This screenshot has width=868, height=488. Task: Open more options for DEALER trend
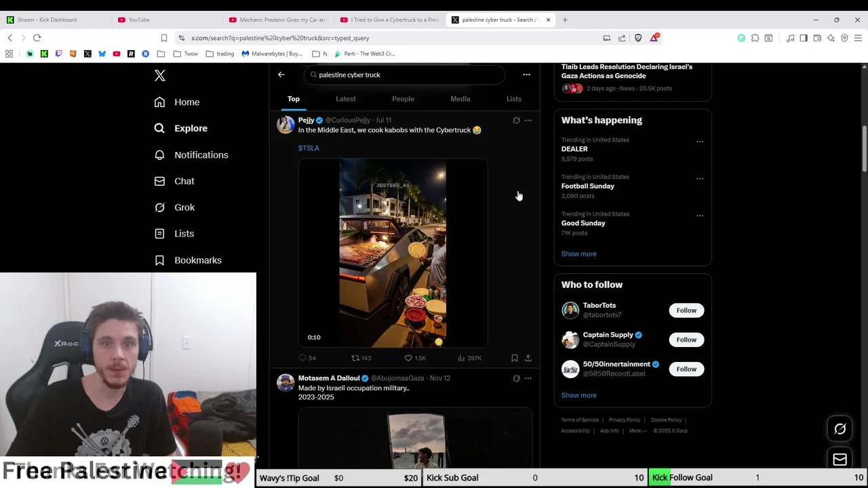tap(700, 142)
